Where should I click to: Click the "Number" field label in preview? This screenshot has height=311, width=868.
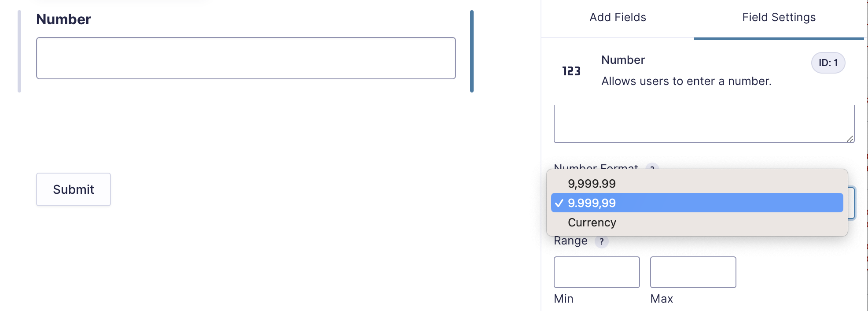click(63, 19)
